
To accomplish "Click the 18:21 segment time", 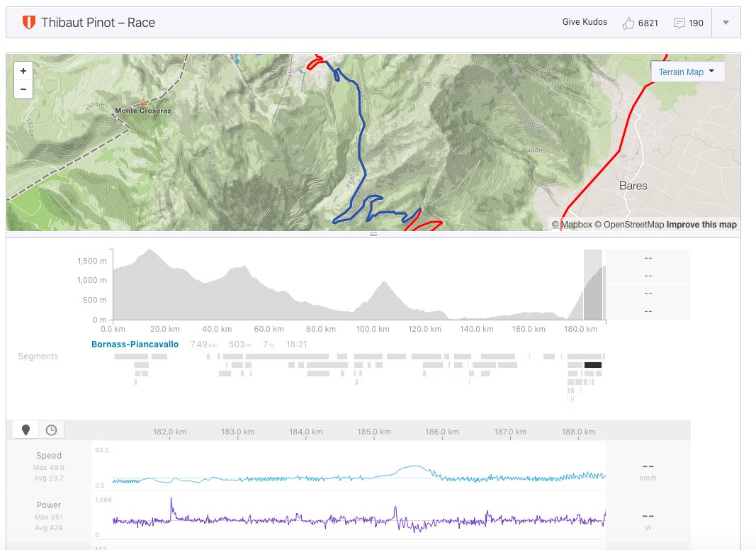I will point(296,344).
